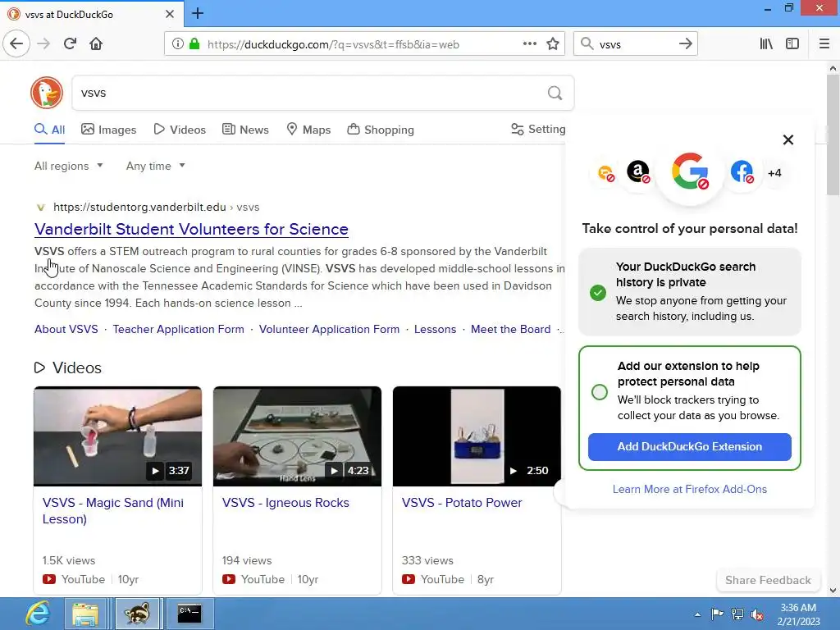This screenshot has width=840, height=630.
Task: Open Learn More at Firefox Add-Ons
Action: (x=689, y=489)
